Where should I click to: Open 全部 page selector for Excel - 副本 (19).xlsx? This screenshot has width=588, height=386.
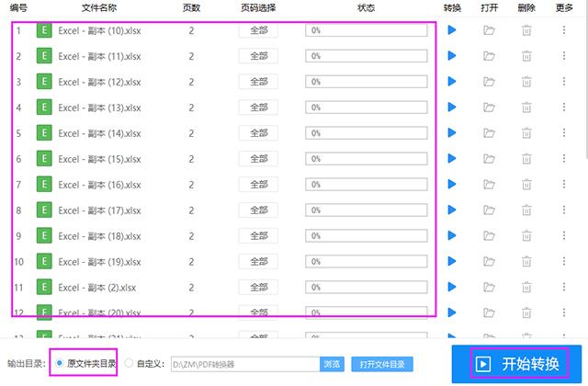[x=258, y=262]
